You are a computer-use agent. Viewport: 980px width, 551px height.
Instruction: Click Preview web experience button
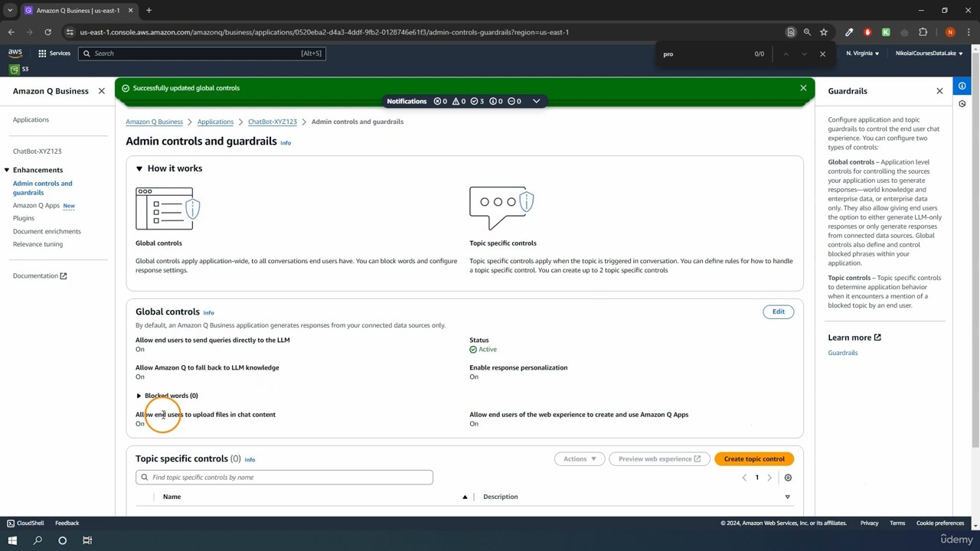(659, 459)
